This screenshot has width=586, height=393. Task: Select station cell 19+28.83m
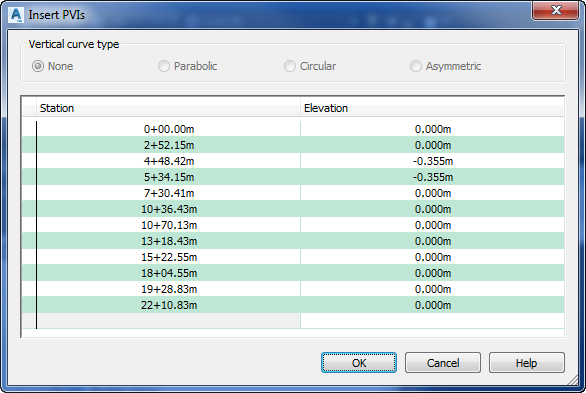coord(169,290)
